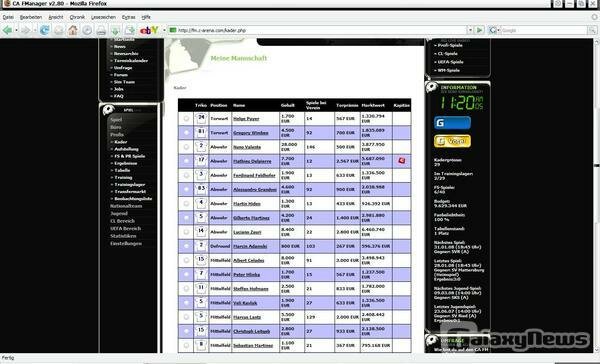
Task: Open the Ansicht menu
Action: coord(56,17)
